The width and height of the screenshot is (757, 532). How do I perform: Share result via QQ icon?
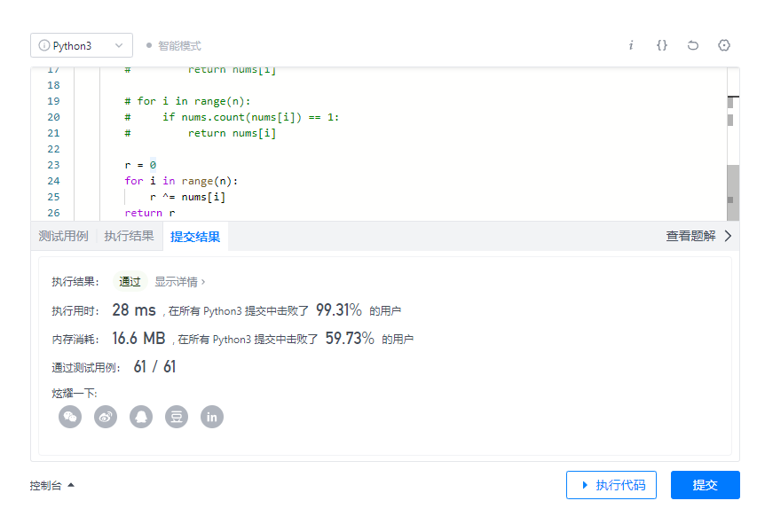point(141,417)
